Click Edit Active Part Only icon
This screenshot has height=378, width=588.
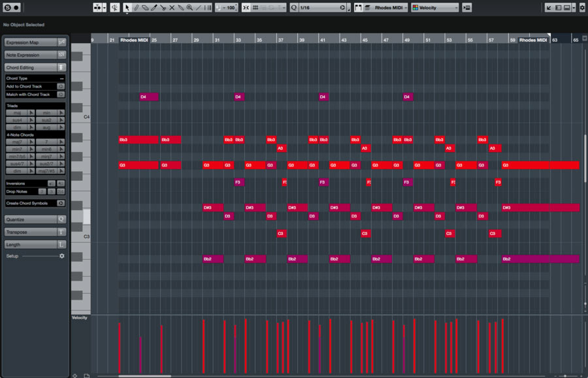pyautogui.click(x=368, y=7)
